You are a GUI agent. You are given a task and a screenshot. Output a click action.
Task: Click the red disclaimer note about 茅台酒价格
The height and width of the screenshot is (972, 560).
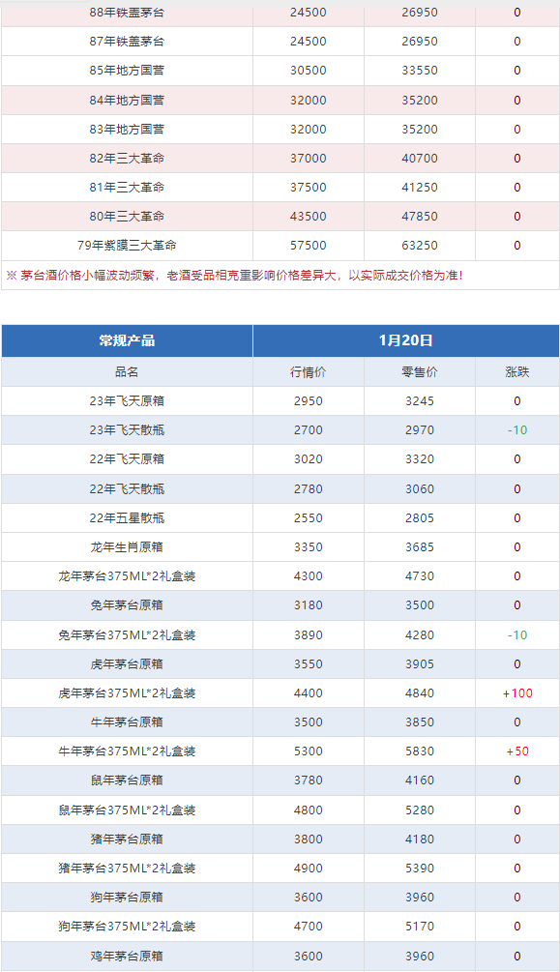click(234, 276)
